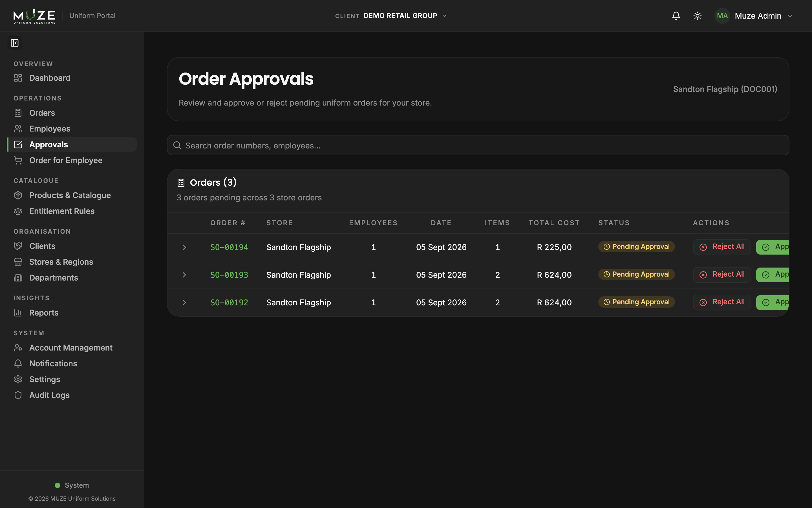Viewport: 812px width, 508px height.
Task: Focus the search order numbers field
Action: pyautogui.click(x=478, y=145)
